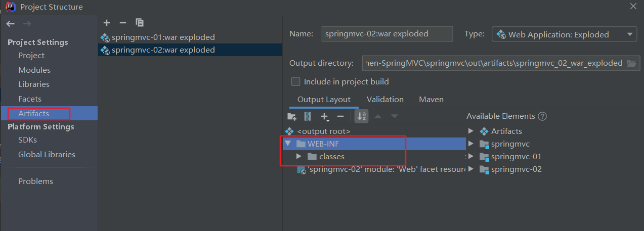Toggle the alphabetical sort icon
The image size is (644, 231).
click(361, 116)
